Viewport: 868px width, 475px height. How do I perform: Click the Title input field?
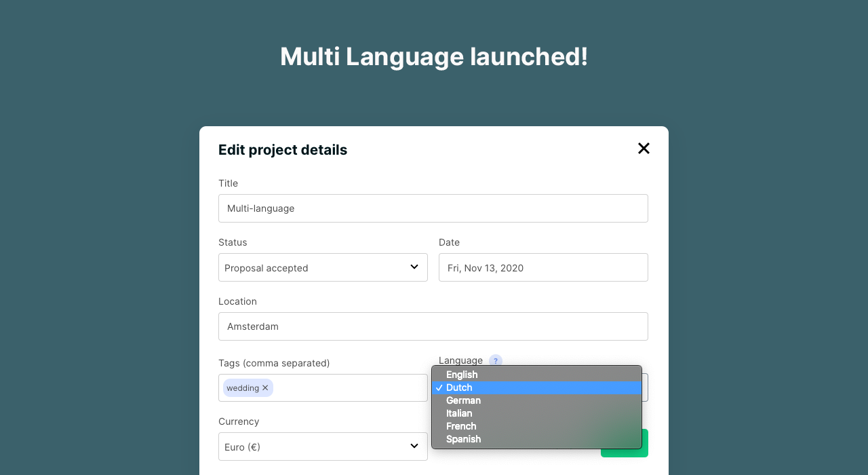click(x=433, y=208)
